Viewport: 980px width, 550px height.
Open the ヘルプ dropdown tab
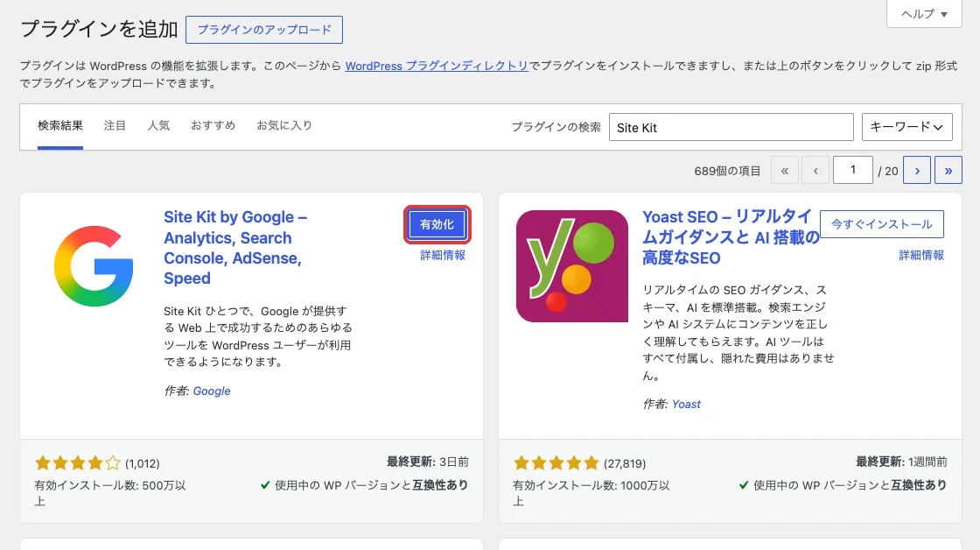[x=924, y=14]
